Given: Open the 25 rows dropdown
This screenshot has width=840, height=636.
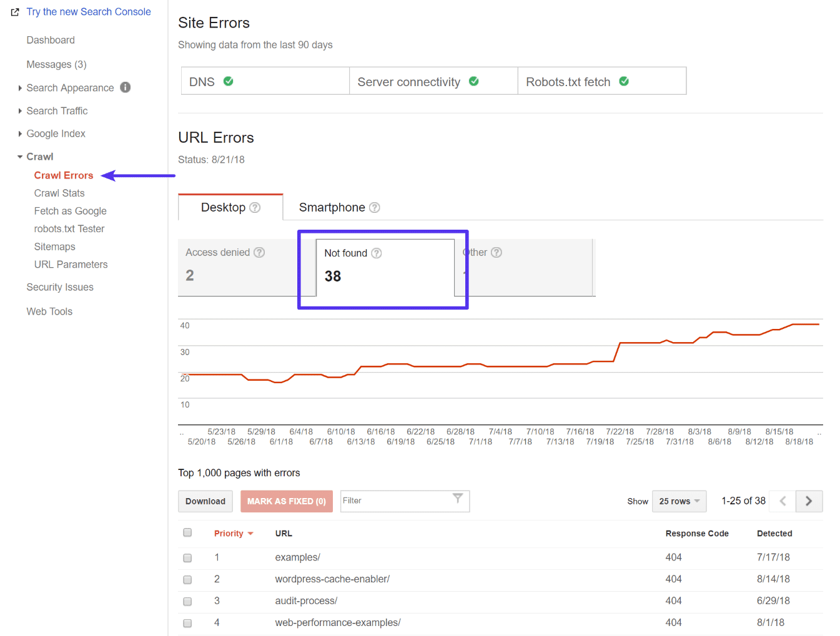Looking at the screenshot, I should 679,501.
